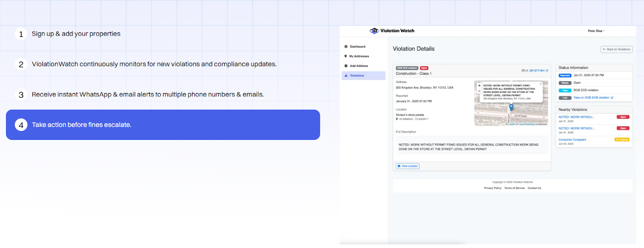The width and height of the screenshot is (644, 248).
Task: Click the yellow In Progress badge
Action: pos(622,140)
